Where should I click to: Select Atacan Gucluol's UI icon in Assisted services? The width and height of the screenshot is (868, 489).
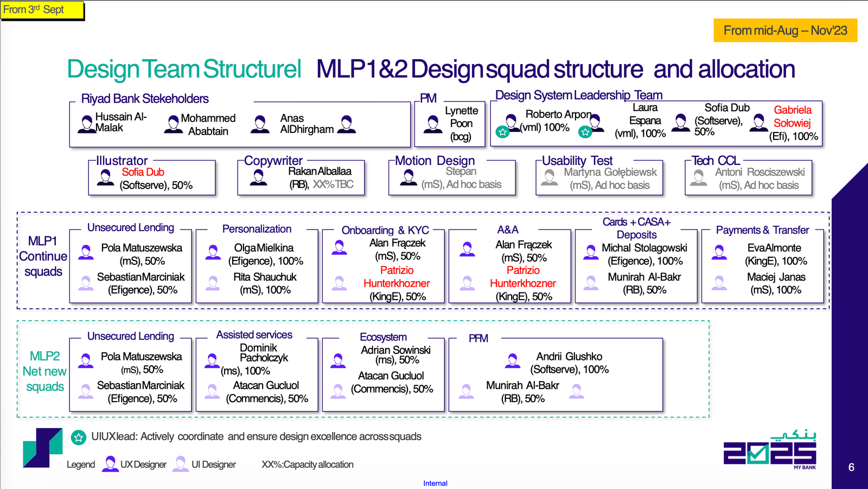tap(212, 391)
